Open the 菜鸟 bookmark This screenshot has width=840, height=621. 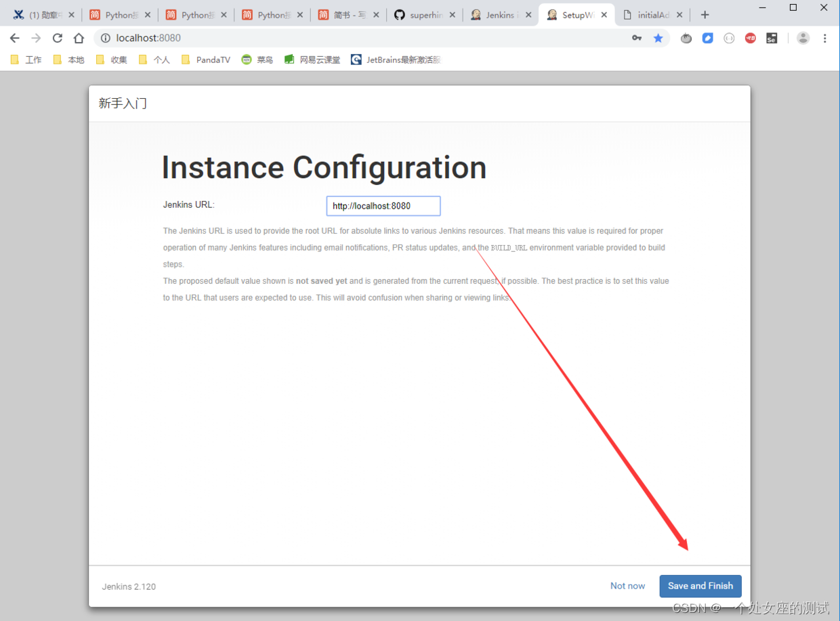(257, 60)
